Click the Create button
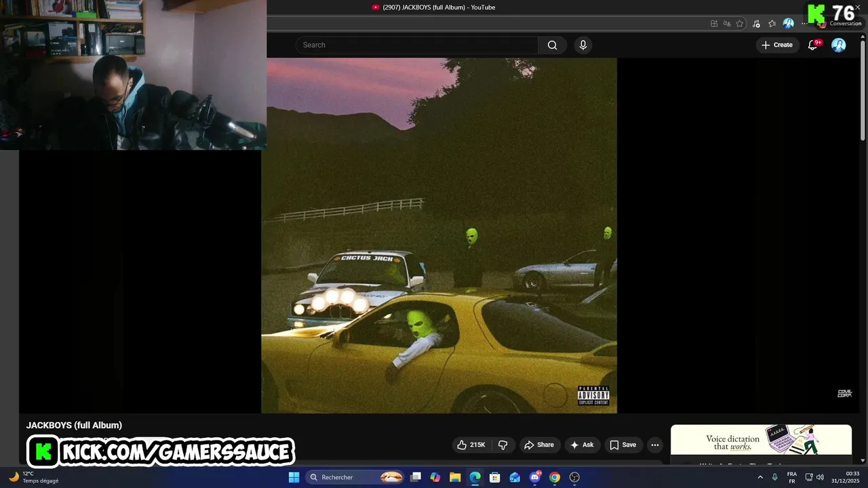This screenshot has height=488, width=868. [x=776, y=45]
